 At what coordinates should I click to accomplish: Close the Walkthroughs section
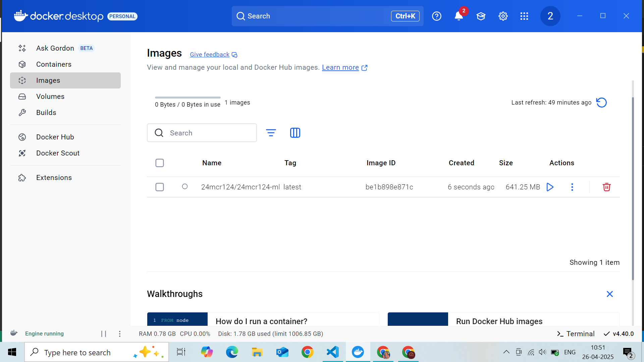(610, 294)
